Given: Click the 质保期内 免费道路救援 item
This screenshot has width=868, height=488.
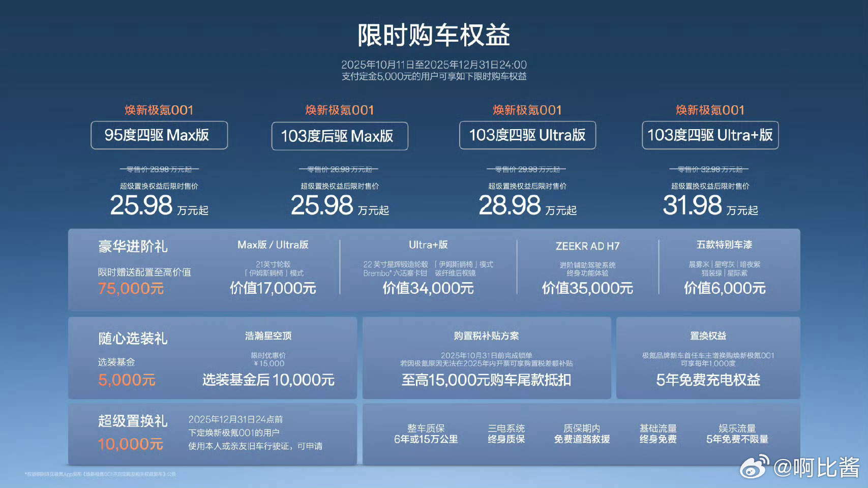Looking at the screenshot, I should [x=582, y=434].
